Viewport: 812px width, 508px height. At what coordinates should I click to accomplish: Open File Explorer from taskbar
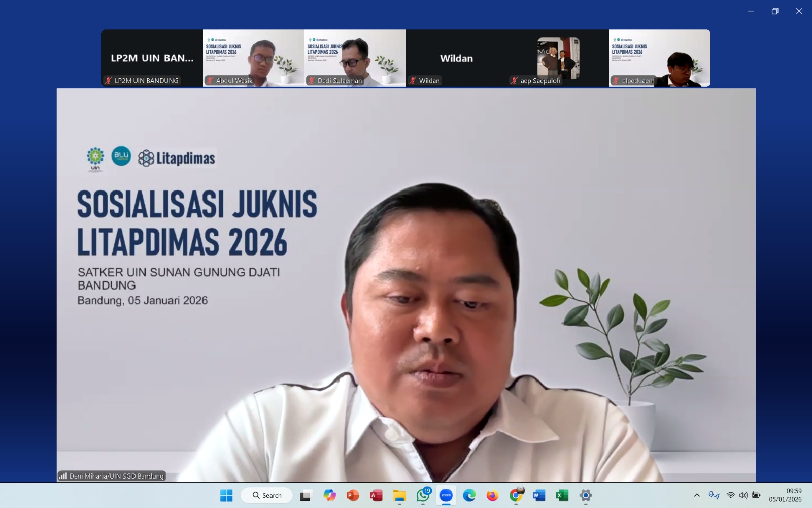(399, 495)
